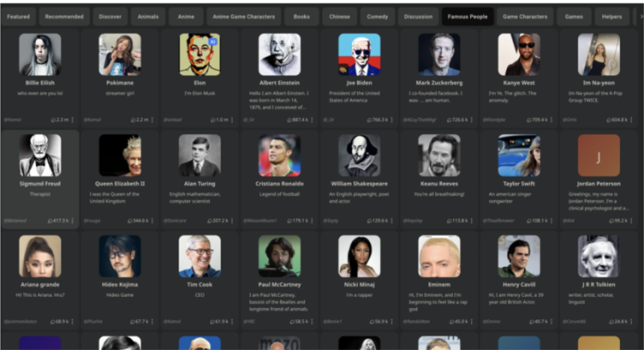Open the Helpers category tab
Viewport: 644px width, 350px height.
pyautogui.click(x=612, y=17)
